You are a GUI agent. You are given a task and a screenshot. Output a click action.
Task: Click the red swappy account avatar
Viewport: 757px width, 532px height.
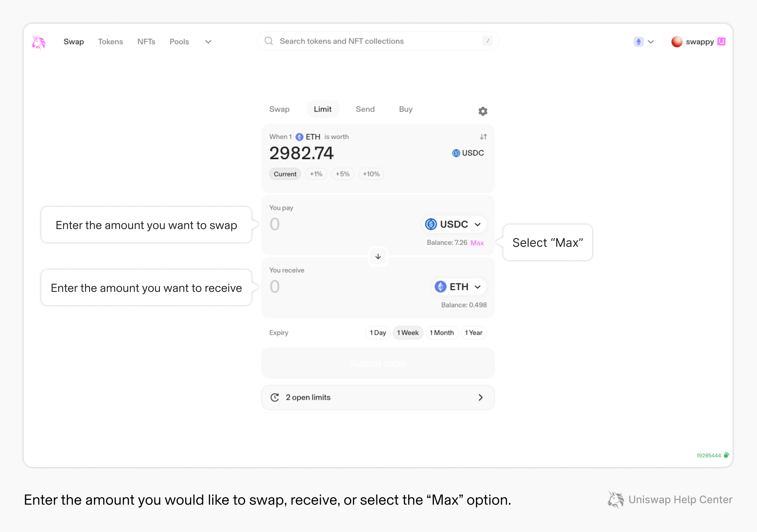[677, 42]
